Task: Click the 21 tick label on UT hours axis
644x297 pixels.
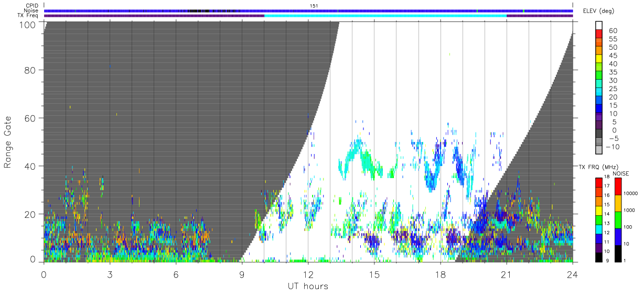Action: [506, 274]
